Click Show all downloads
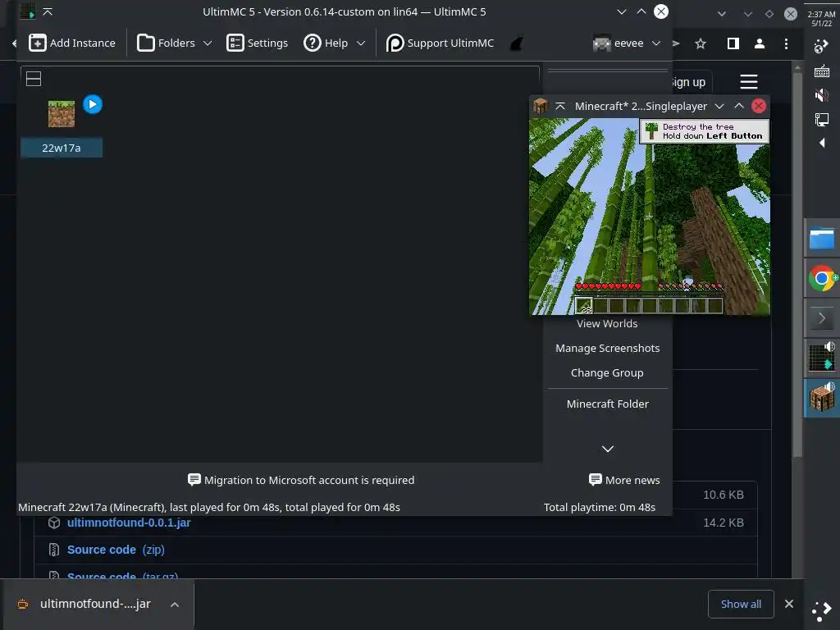Viewport: 840px width, 630px height. [741, 605]
